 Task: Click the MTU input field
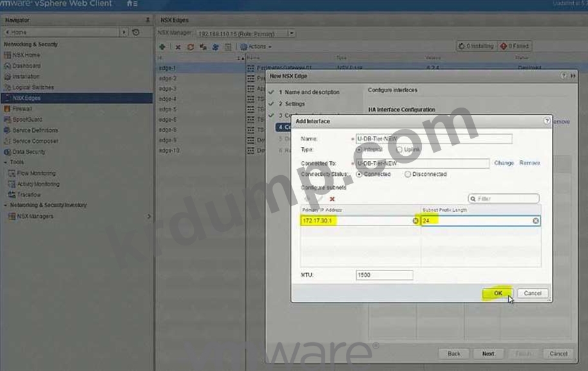(x=384, y=275)
